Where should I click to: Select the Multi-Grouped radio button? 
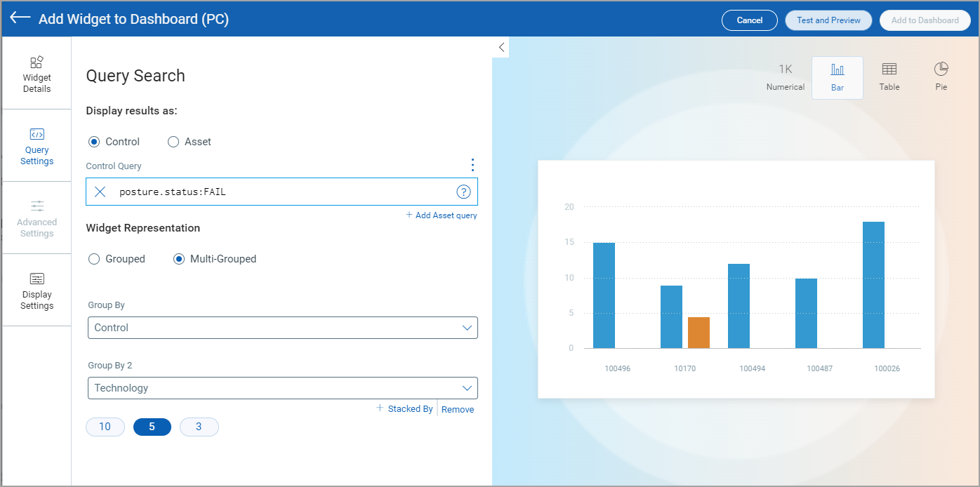[179, 259]
